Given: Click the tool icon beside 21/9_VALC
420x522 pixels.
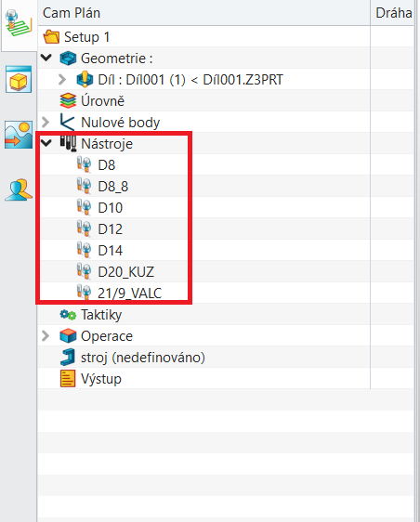Looking at the screenshot, I should tap(84, 293).
